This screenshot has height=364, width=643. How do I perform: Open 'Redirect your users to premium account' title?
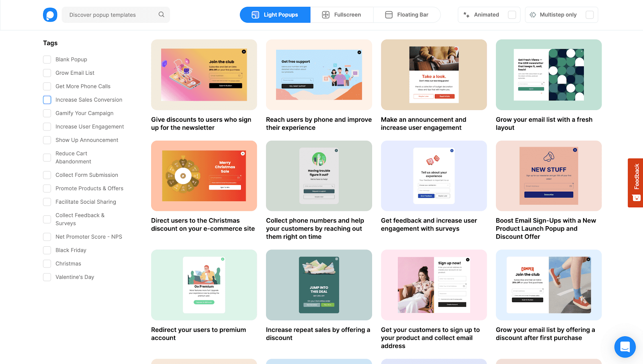coord(199,334)
